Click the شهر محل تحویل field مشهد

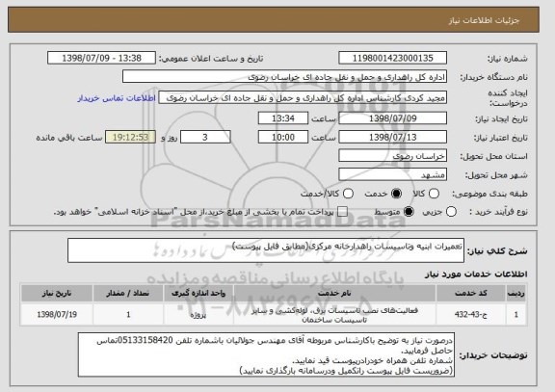[x=392, y=174]
